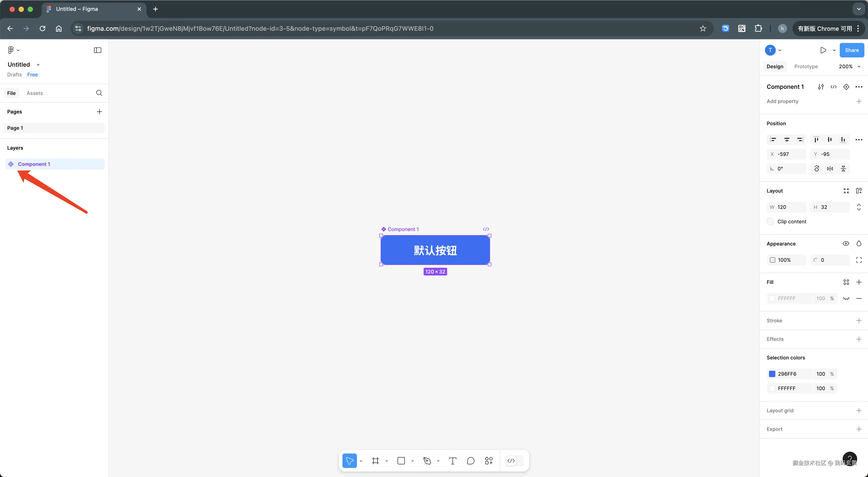Toggle the left sidebar panel icon
The height and width of the screenshot is (477, 868).
tap(97, 50)
